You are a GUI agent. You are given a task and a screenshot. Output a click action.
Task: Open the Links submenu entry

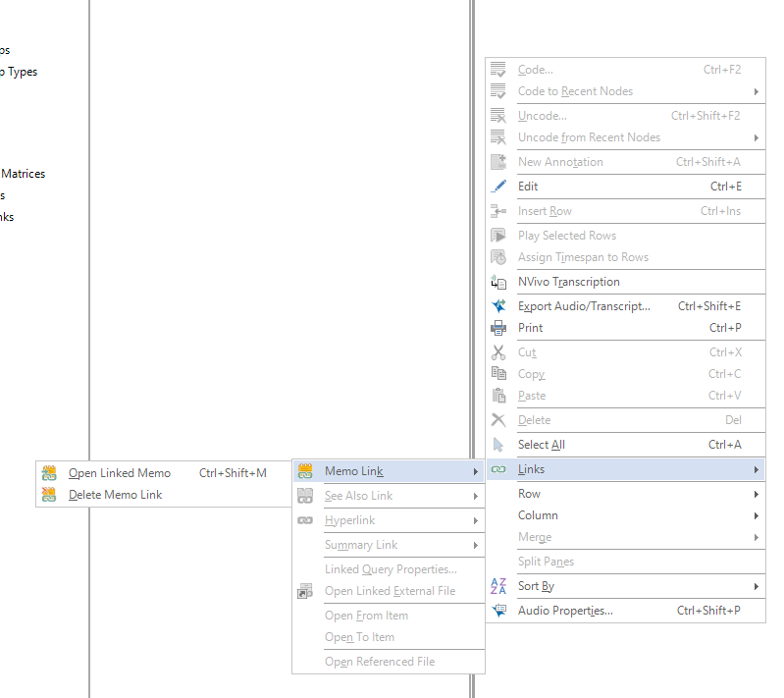531,470
